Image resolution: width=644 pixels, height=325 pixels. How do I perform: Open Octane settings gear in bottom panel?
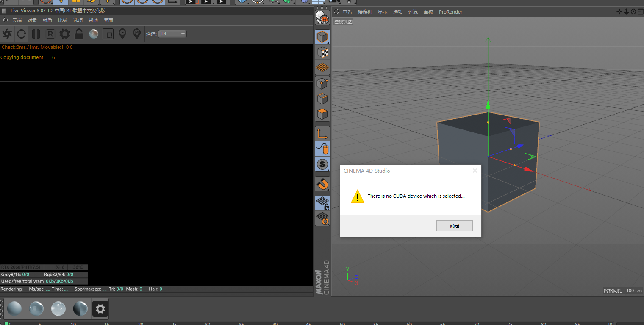(x=100, y=309)
